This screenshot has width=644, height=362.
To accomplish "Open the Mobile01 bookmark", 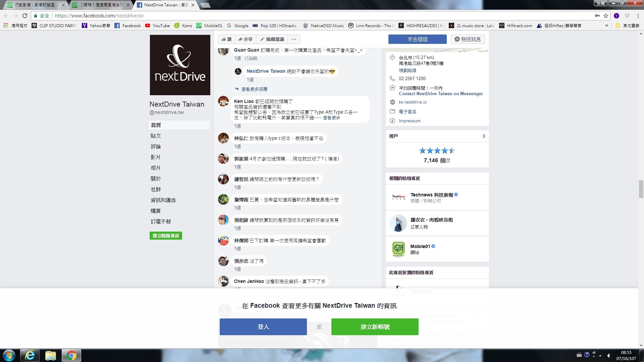I will pyautogui.click(x=209, y=25).
